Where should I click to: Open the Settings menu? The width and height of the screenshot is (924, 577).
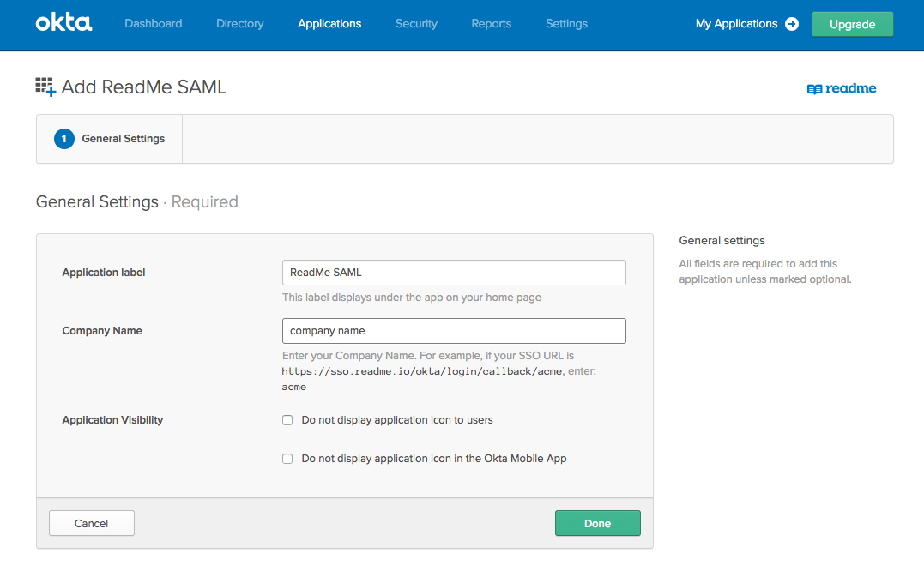coord(566,23)
